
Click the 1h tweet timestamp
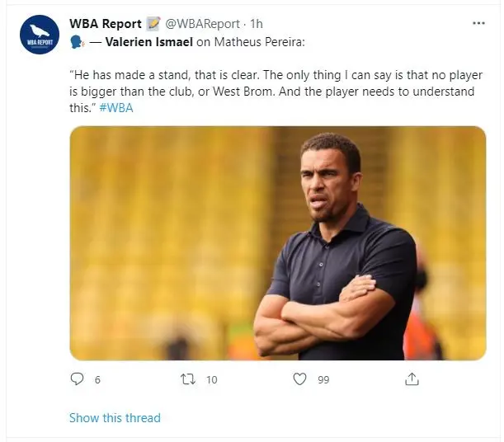pos(257,24)
